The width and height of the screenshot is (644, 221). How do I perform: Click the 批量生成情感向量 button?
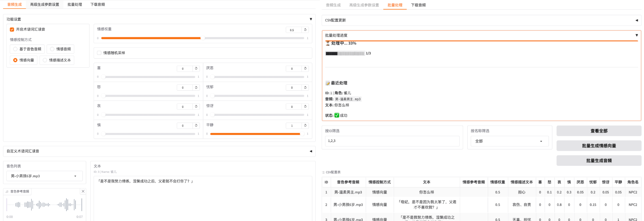click(x=599, y=146)
